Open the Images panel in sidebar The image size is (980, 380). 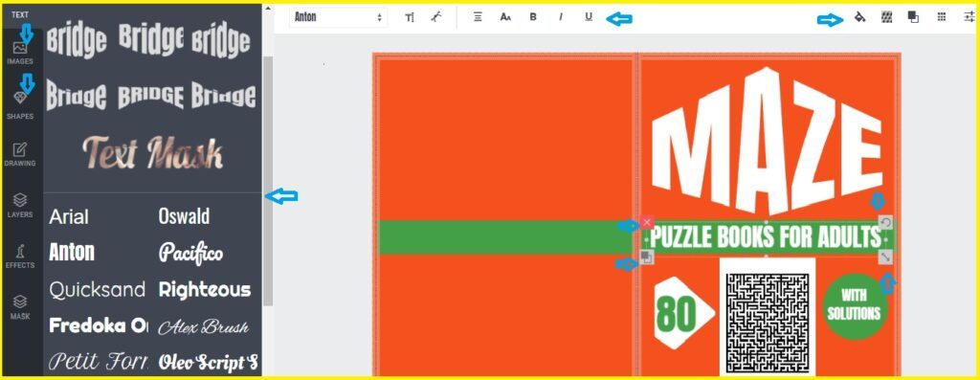[x=20, y=54]
